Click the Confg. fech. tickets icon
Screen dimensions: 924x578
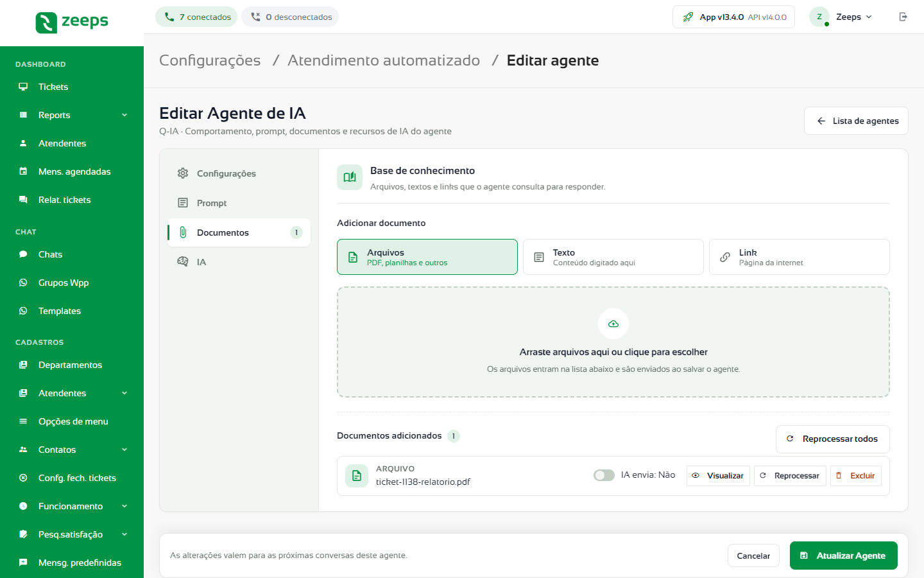pos(23,478)
